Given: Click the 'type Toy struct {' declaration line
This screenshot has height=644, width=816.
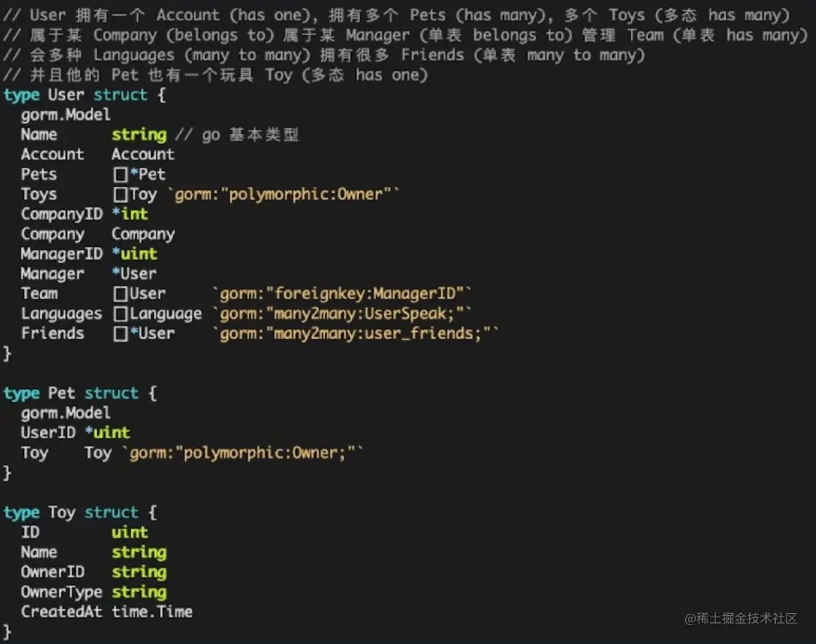Looking at the screenshot, I should point(80,513).
